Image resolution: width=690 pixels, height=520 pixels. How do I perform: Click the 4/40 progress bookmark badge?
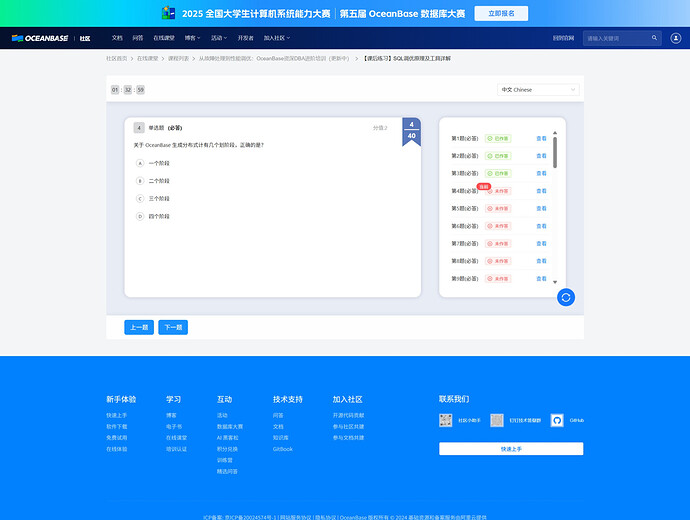411,131
